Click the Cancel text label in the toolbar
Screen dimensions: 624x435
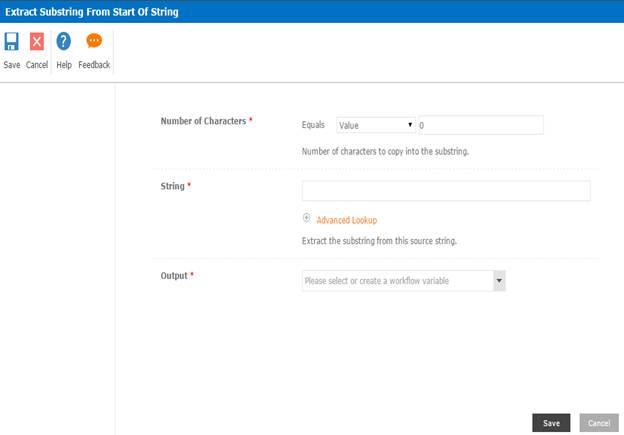pyautogui.click(x=37, y=65)
